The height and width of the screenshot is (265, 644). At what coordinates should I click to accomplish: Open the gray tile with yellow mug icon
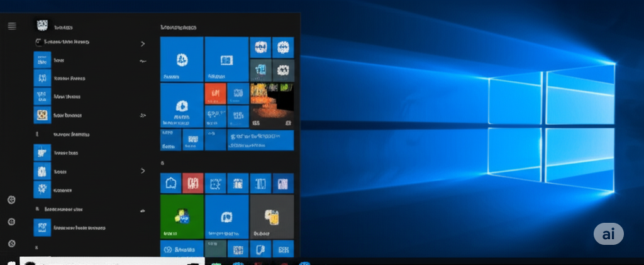pyautogui.click(x=272, y=217)
